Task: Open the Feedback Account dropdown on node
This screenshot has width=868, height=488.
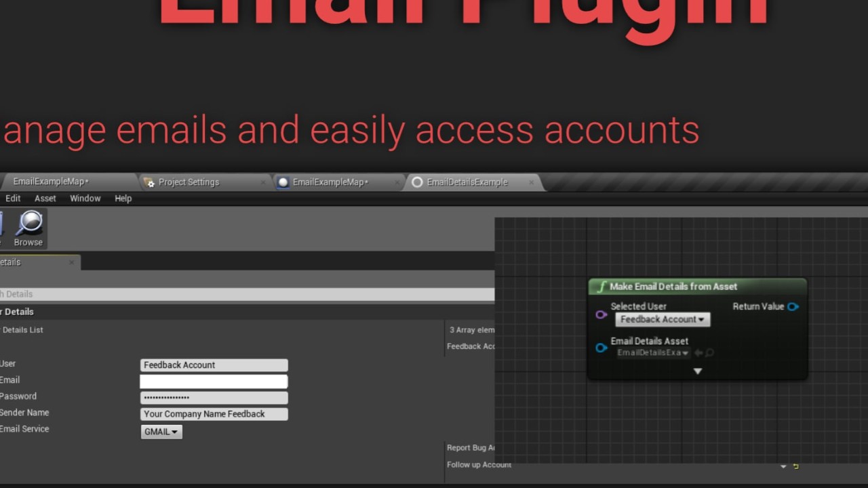Action: [x=663, y=319]
